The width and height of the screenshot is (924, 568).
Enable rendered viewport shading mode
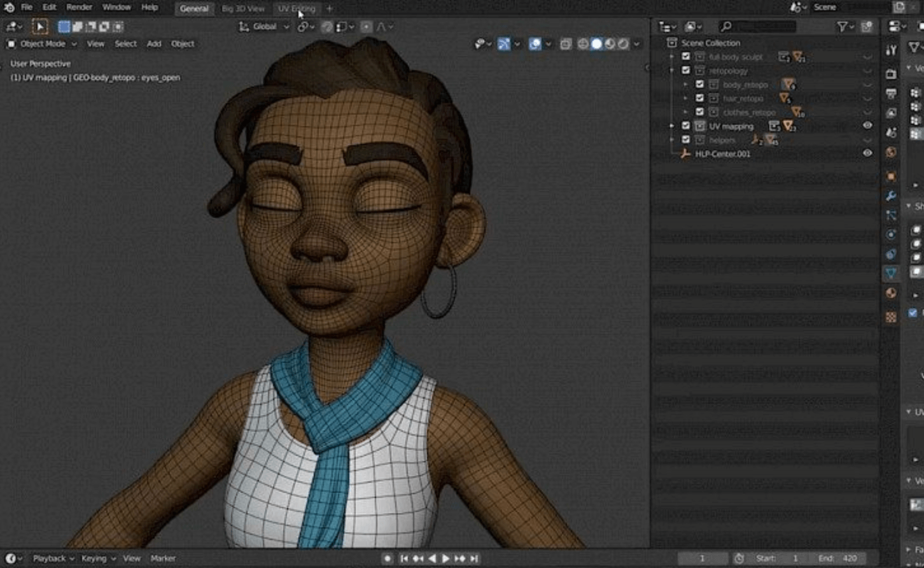(624, 44)
